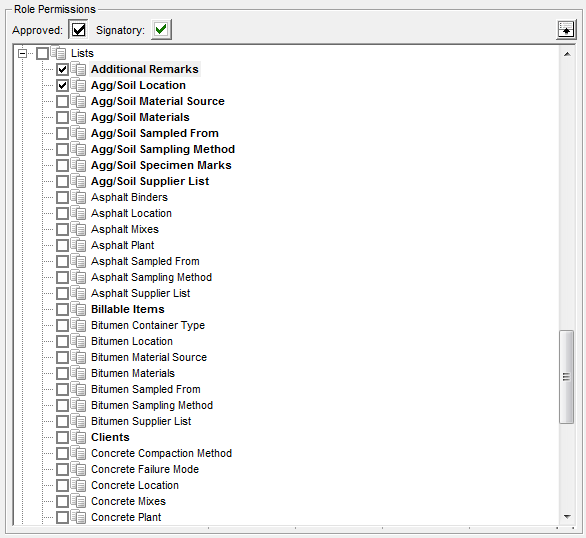Select the Agg/Soil Supplier List label
Screen dimensions: 586x538
[150, 181]
